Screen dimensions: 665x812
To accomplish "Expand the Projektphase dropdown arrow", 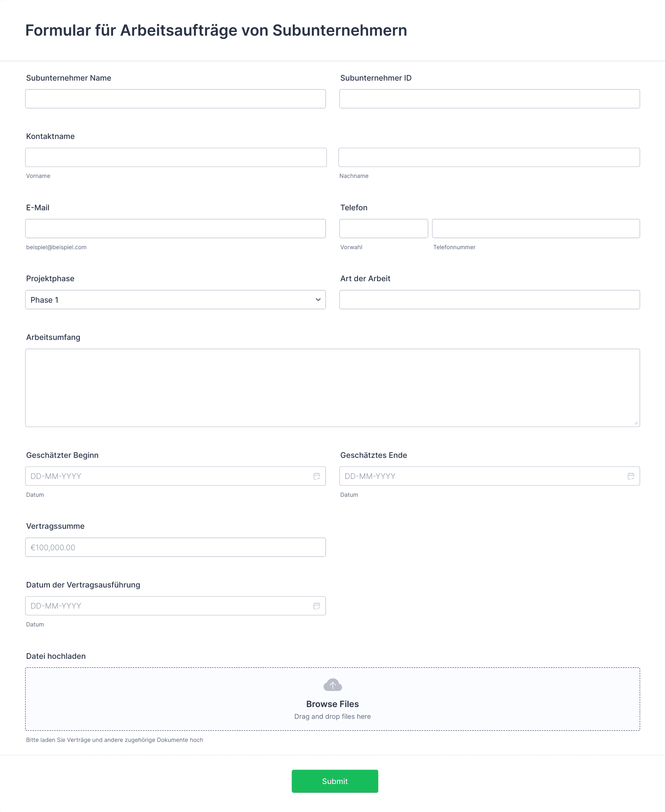I will (318, 300).
